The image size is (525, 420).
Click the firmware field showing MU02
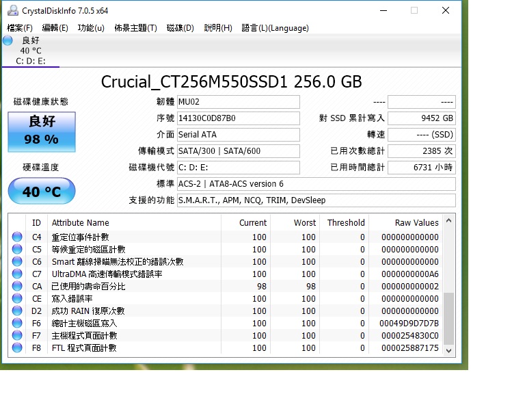(239, 102)
